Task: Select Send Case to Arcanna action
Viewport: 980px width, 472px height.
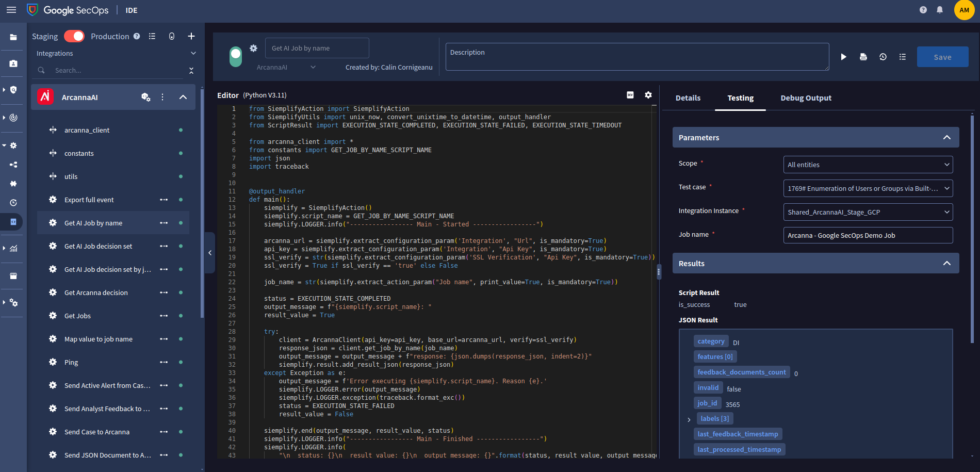Action: [97, 432]
